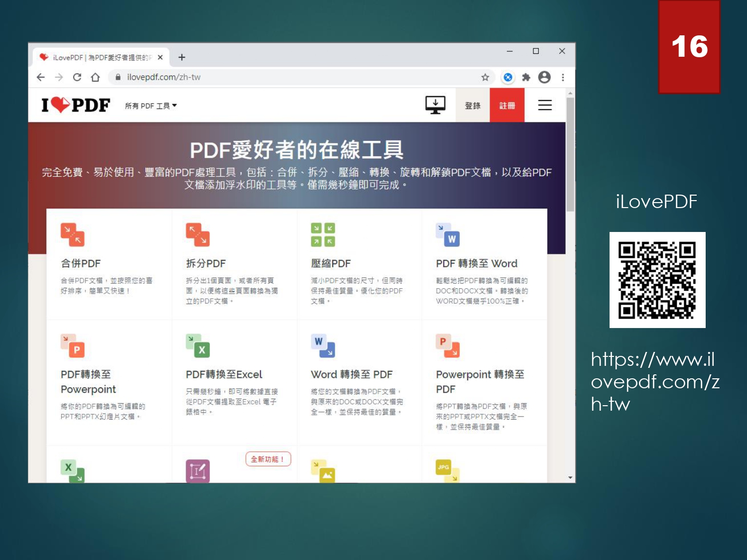Open the Word 轉換至 PDF title
The width and height of the screenshot is (747, 560).
[352, 374]
